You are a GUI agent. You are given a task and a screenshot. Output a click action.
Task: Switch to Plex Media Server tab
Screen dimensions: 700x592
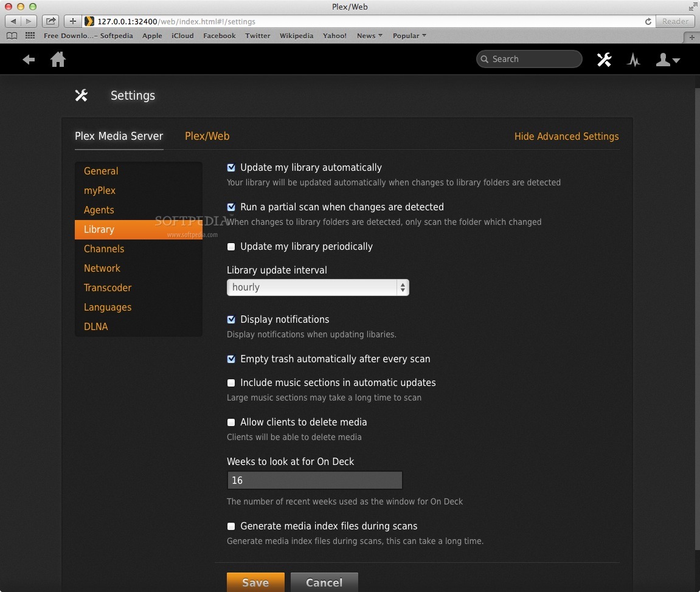[119, 136]
